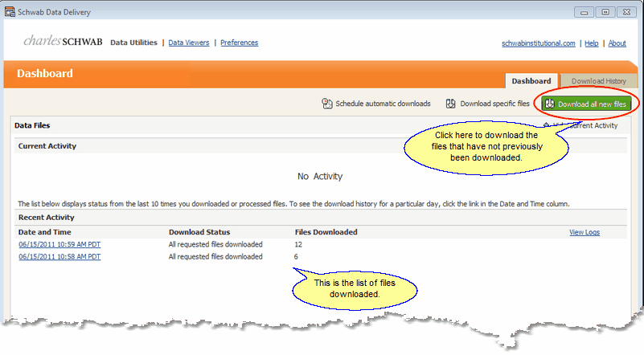Click the status text for 10:58 AM download

(215, 257)
